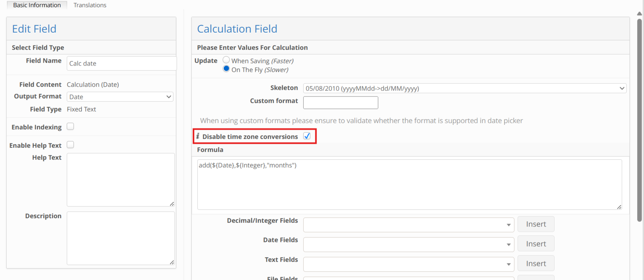The height and width of the screenshot is (280, 644).
Task: Toggle the Enable Help Text checkbox
Action: click(70, 145)
